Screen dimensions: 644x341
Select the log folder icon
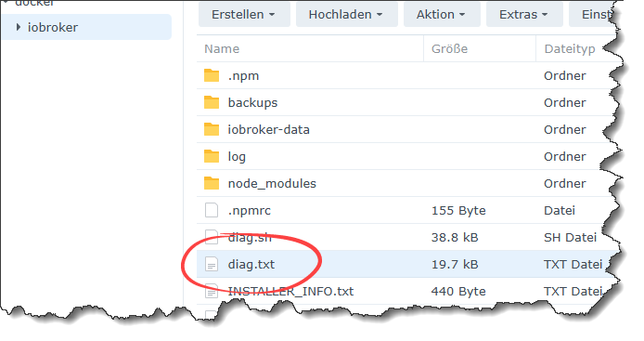[x=212, y=156]
